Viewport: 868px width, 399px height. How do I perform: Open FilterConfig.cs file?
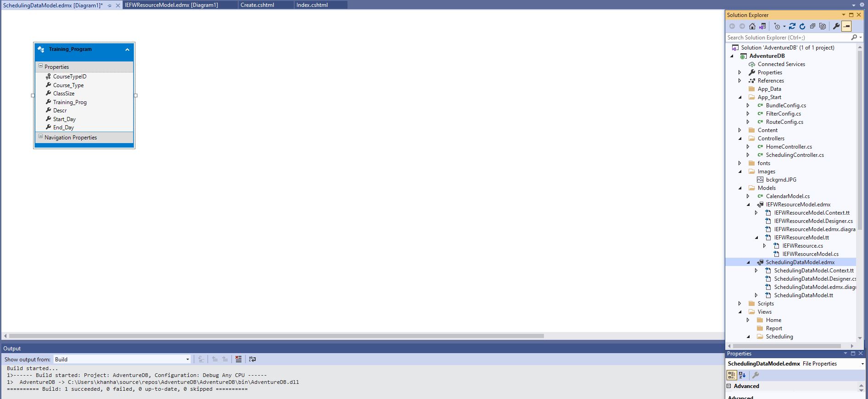click(x=783, y=114)
